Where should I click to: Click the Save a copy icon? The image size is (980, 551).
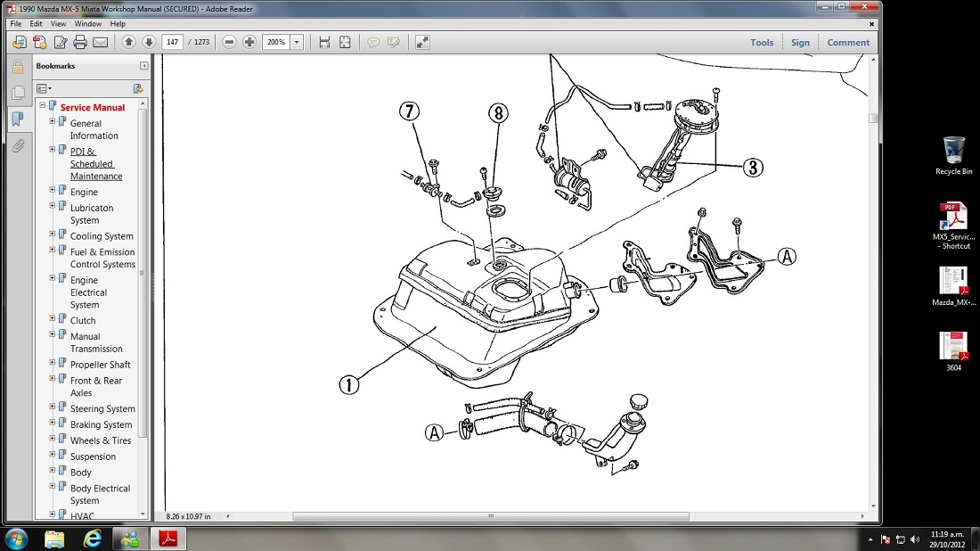coord(40,42)
